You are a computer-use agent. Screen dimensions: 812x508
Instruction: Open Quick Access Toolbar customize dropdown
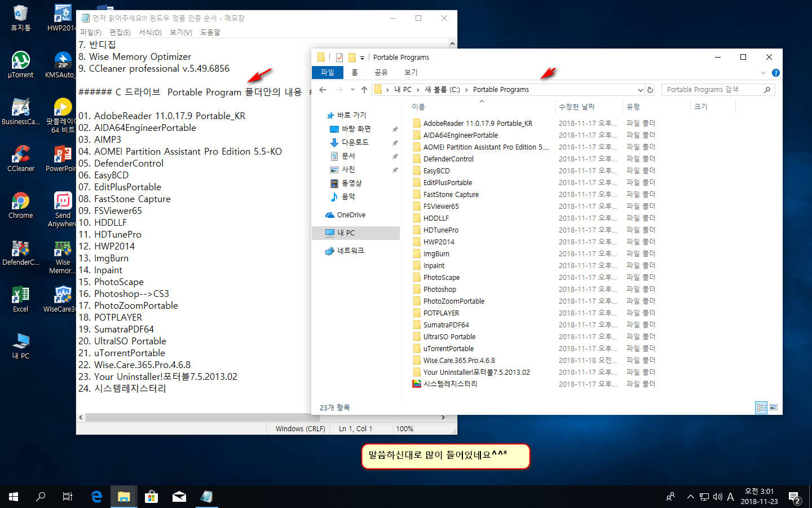pos(362,58)
